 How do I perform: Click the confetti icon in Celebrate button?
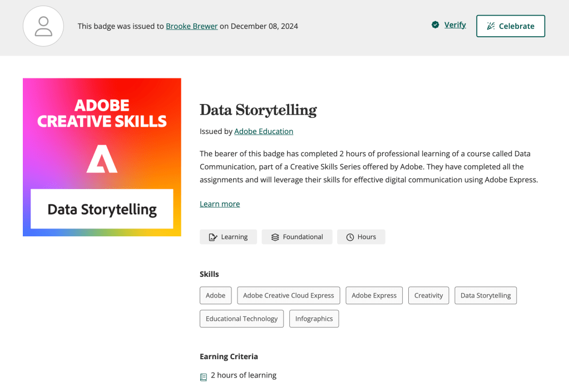[491, 26]
